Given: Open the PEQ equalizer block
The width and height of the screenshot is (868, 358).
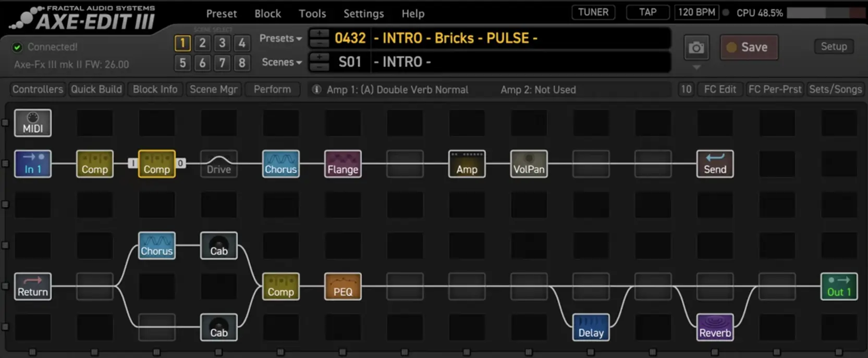Looking at the screenshot, I should coord(343,287).
